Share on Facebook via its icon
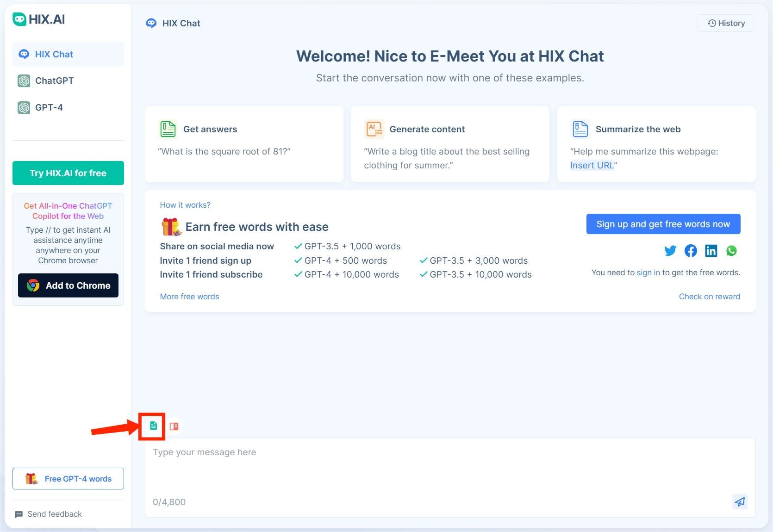Image resolution: width=773 pixels, height=532 pixels. [691, 251]
